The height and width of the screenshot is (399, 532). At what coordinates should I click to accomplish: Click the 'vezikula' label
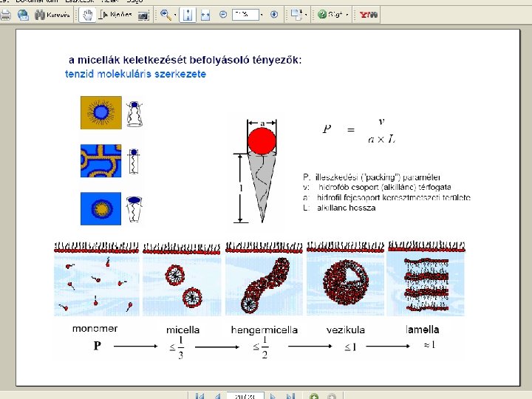[346, 330]
